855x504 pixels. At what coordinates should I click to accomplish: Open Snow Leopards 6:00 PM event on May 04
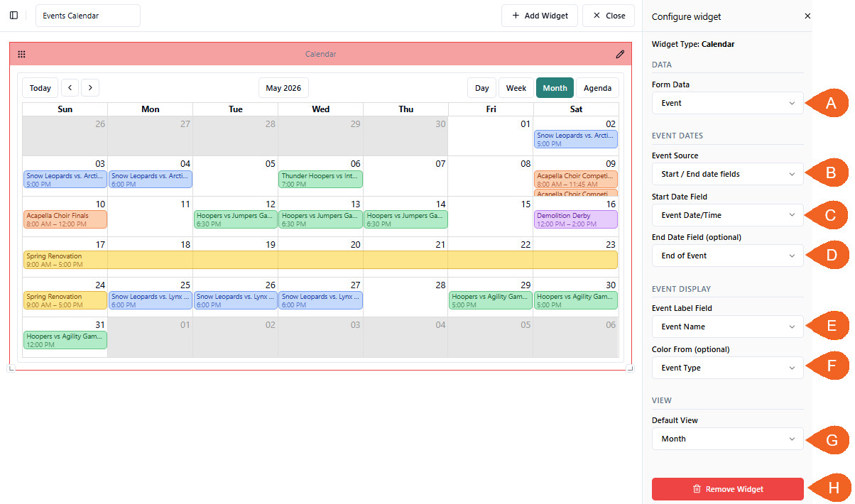click(150, 180)
